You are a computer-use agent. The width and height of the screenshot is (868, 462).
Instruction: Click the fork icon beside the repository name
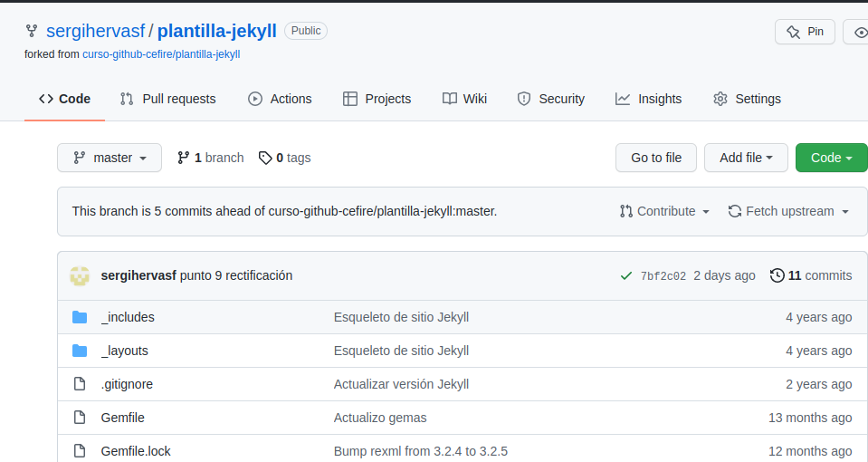click(x=32, y=31)
